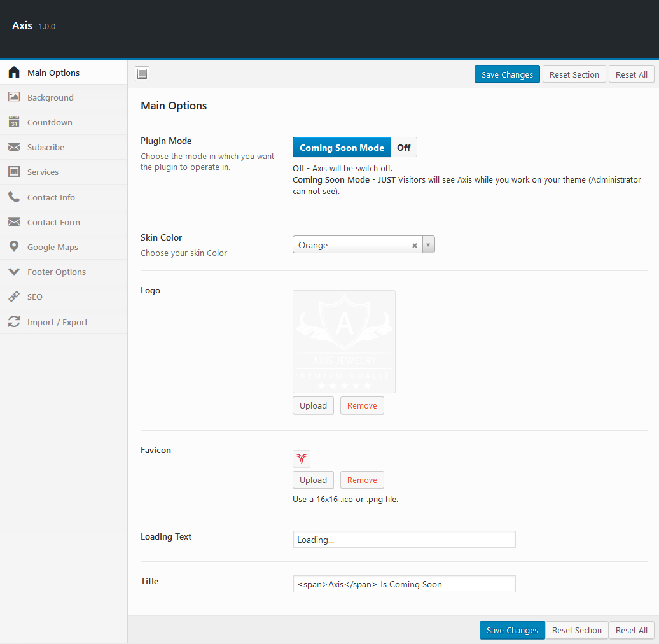
Task: Click the picture icon next to Background
Action: [x=14, y=97]
